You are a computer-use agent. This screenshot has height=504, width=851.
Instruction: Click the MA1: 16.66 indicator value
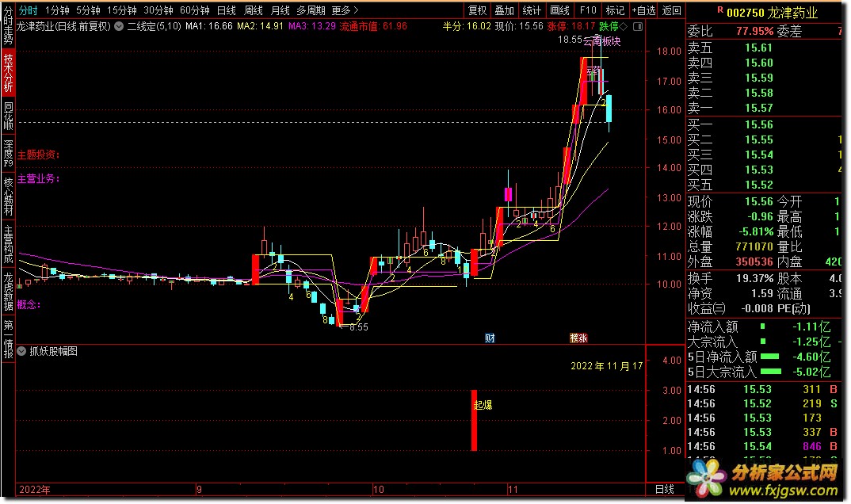point(209,26)
